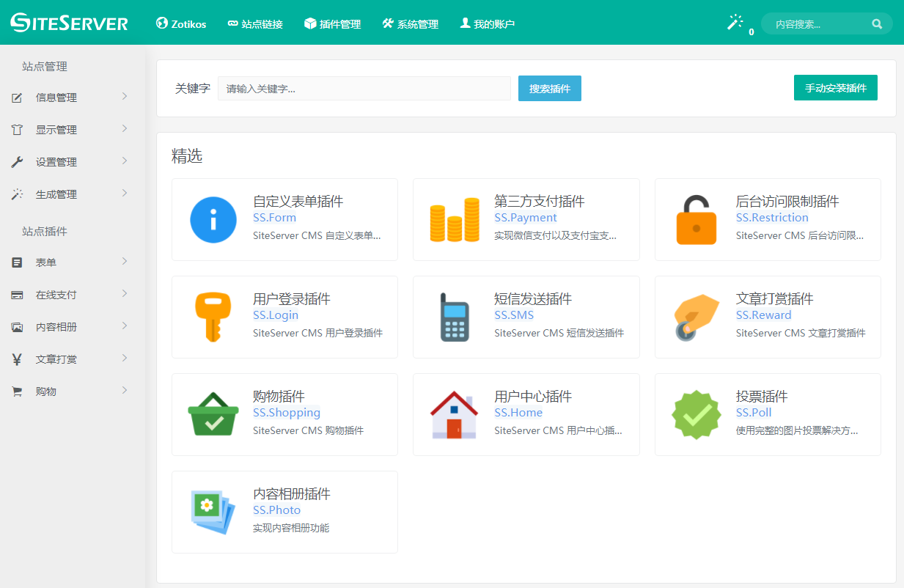Viewport: 904px width, 588px height.
Task: Click the SS.Payment coins icon
Action: pyautogui.click(x=455, y=219)
